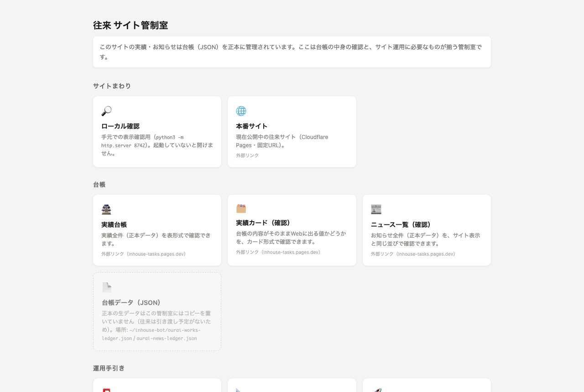Click the サイトまわり section heading
Screen dimensions: 584x392
[x=112, y=86]
